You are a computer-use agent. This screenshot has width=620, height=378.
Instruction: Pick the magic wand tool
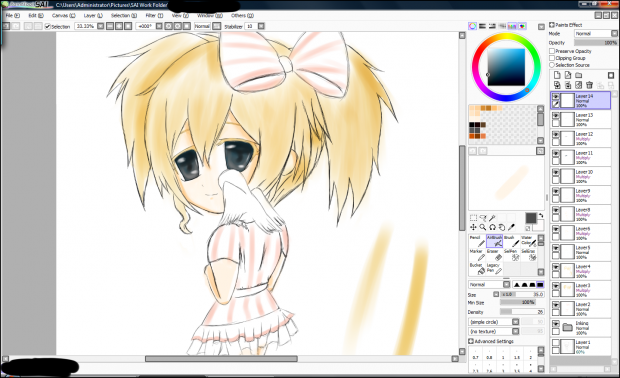(492, 218)
